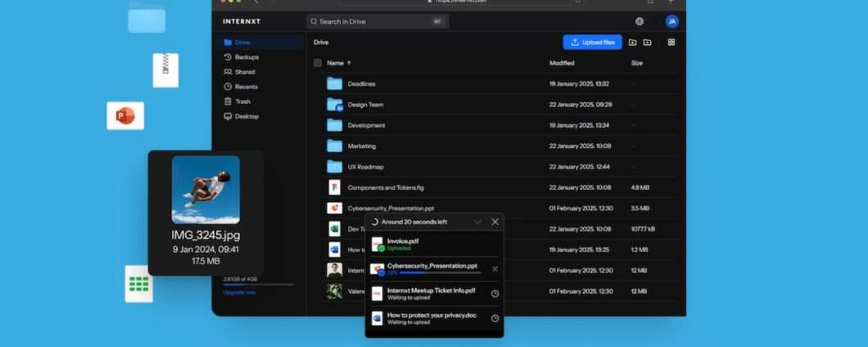This screenshot has width=868, height=347.
Task: Open Drive in the sidebar
Action: (x=259, y=42)
